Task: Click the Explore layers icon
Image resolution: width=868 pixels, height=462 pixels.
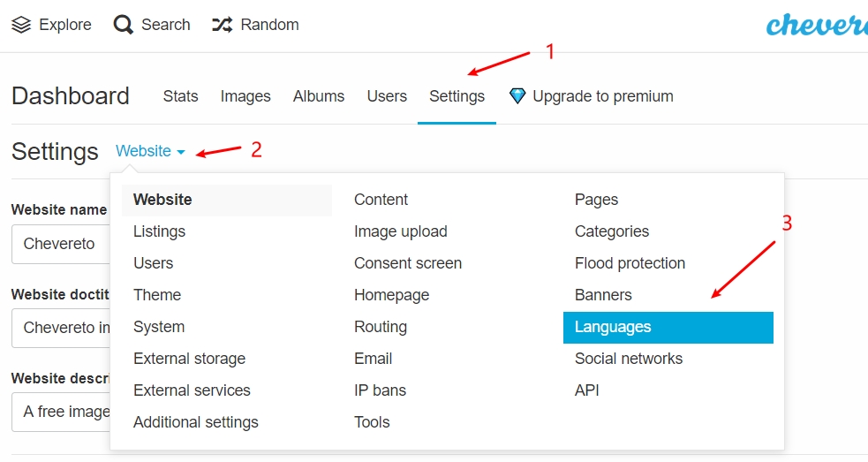Action: [21, 25]
